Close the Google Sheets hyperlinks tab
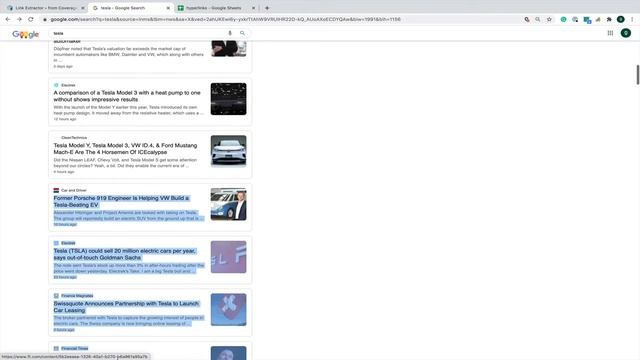Screen dimensions: 640x360 click(x=253, y=8)
